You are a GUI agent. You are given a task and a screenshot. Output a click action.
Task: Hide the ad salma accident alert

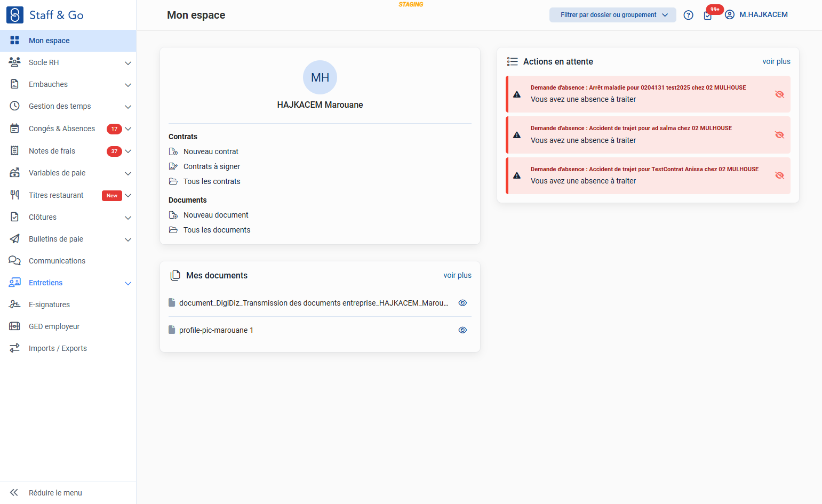pos(779,135)
